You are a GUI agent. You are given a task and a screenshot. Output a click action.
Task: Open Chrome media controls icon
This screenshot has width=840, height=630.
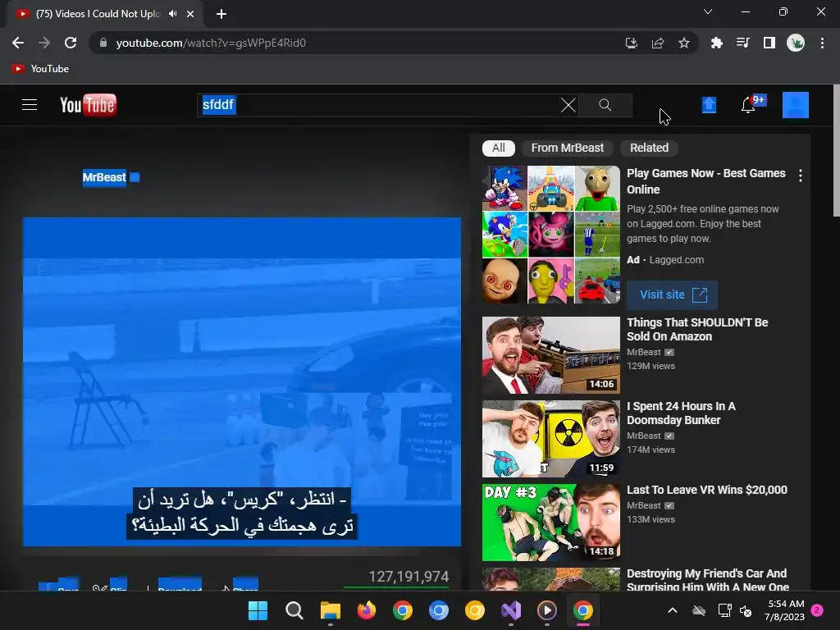743,43
